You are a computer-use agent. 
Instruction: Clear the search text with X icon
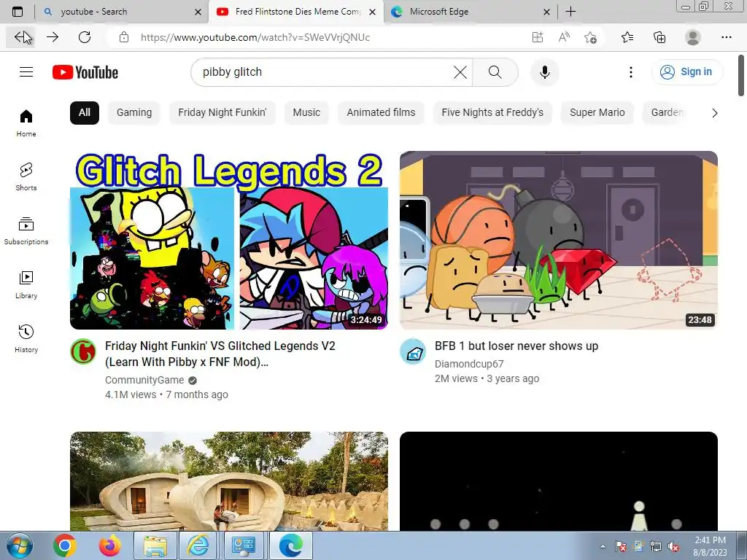pos(460,72)
